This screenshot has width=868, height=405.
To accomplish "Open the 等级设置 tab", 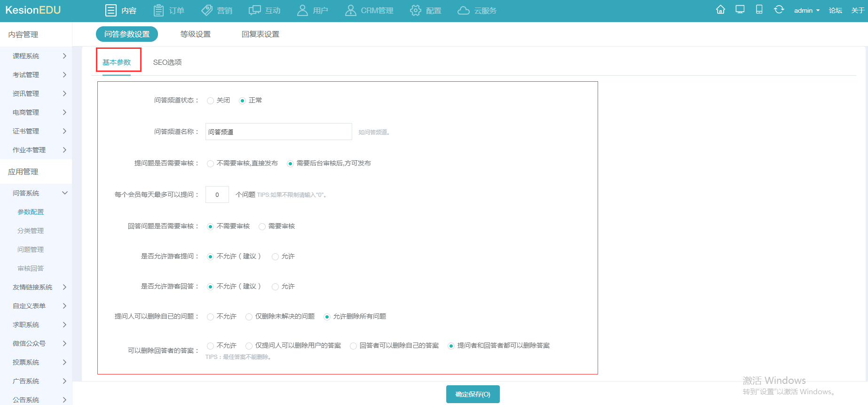I will pyautogui.click(x=196, y=34).
